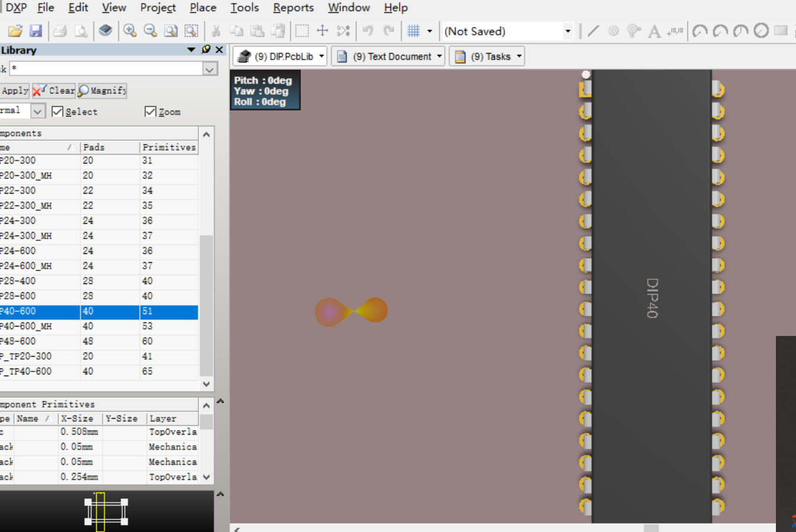Image resolution: width=796 pixels, height=532 pixels.
Task: Click the Paste clipboard icon
Action: click(x=257, y=31)
